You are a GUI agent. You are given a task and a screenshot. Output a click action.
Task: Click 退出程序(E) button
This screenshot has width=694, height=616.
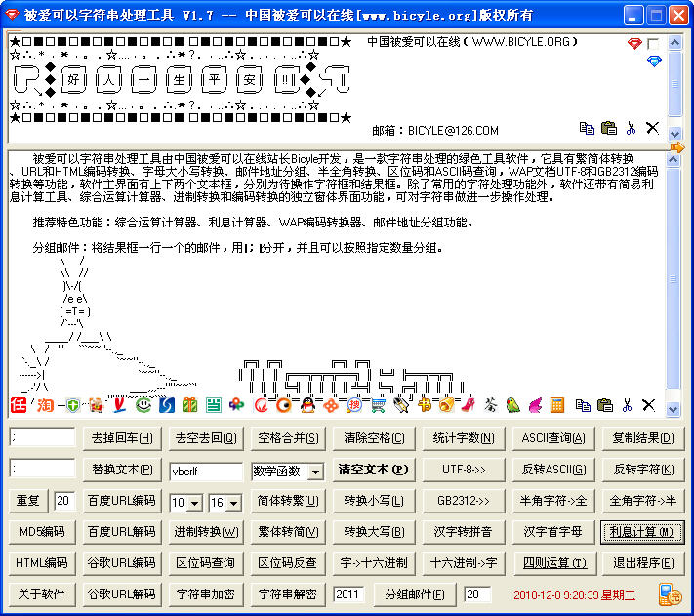pyautogui.click(x=643, y=563)
